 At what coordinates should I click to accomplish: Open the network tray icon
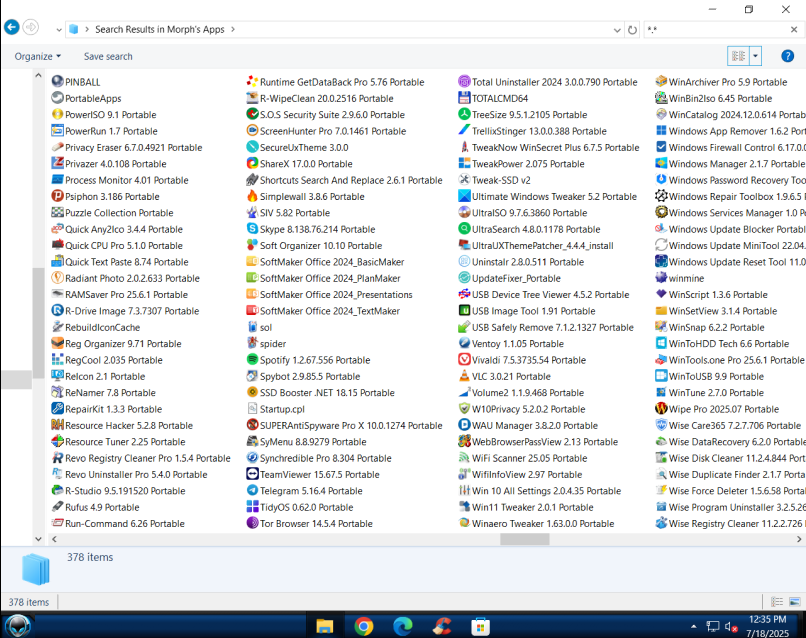[x=712, y=626]
